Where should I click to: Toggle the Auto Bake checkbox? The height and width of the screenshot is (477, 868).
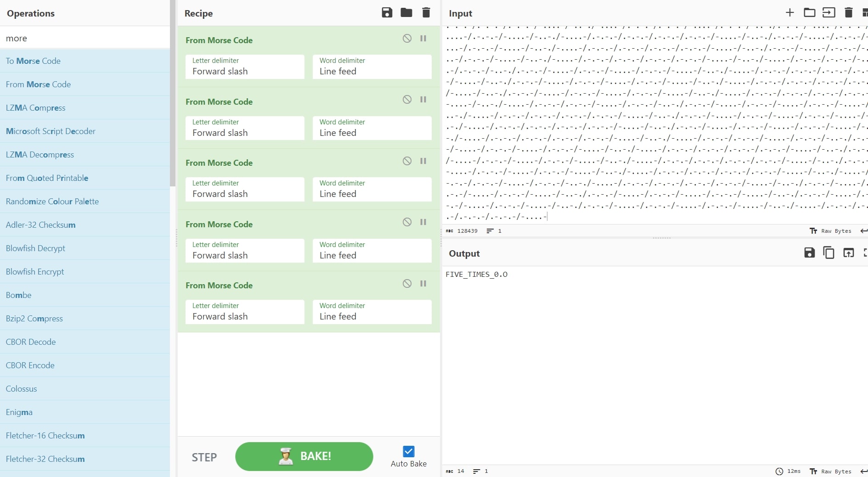(408, 451)
